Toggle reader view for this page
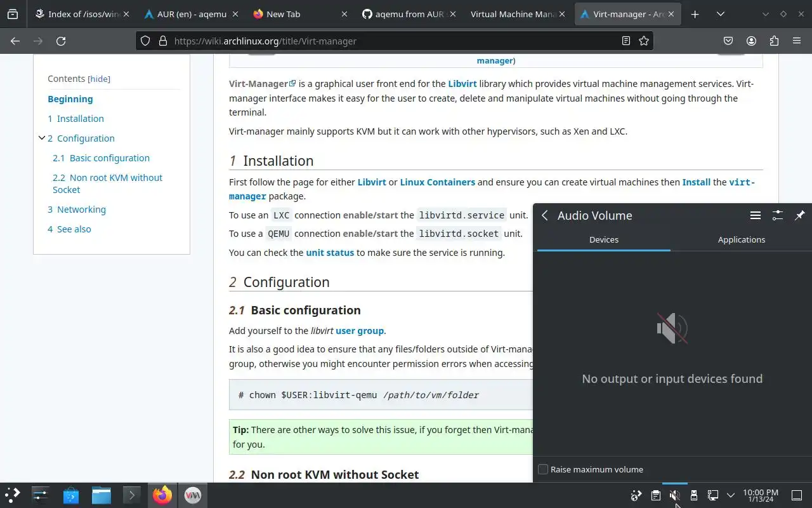The width and height of the screenshot is (812, 508). pyautogui.click(x=626, y=41)
